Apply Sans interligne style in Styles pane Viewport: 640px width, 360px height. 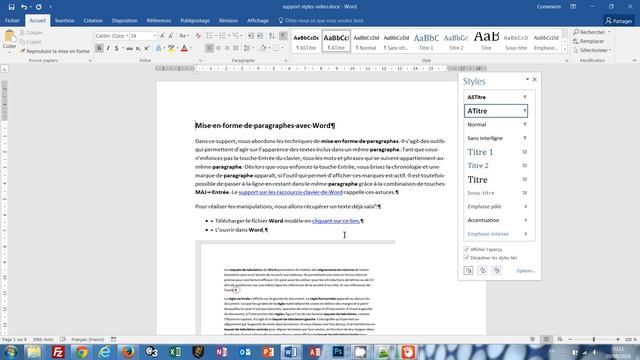496,138
